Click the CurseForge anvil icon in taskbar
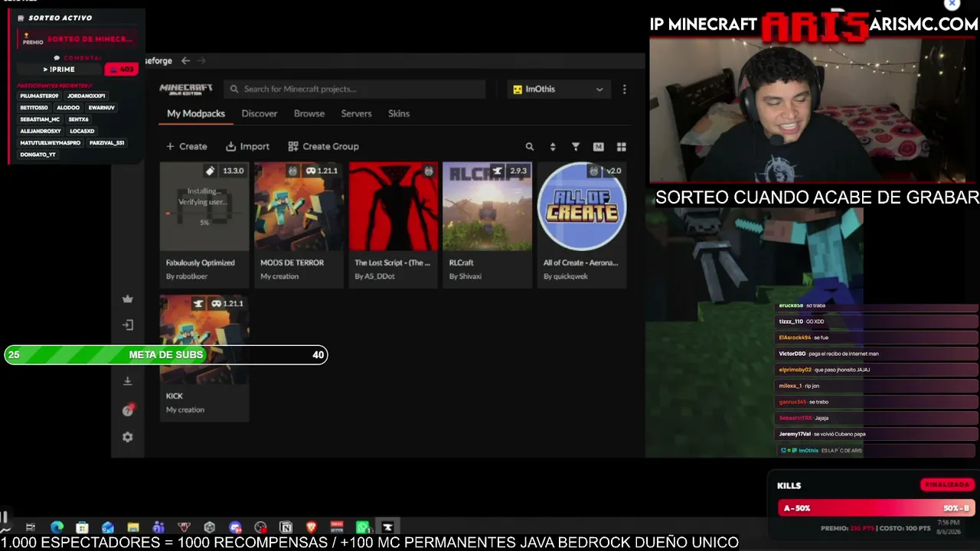 tap(387, 527)
